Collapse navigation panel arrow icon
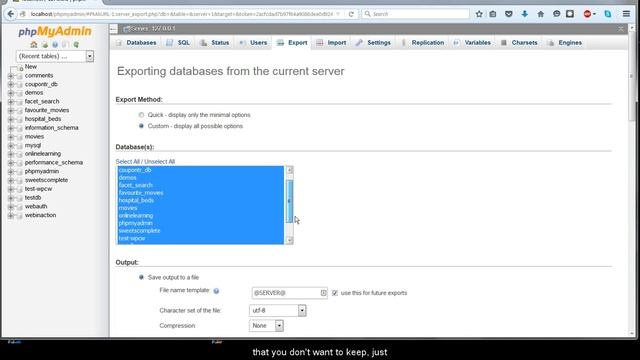Image resolution: width=640 pixels, height=360 pixels. click(113, 29)
